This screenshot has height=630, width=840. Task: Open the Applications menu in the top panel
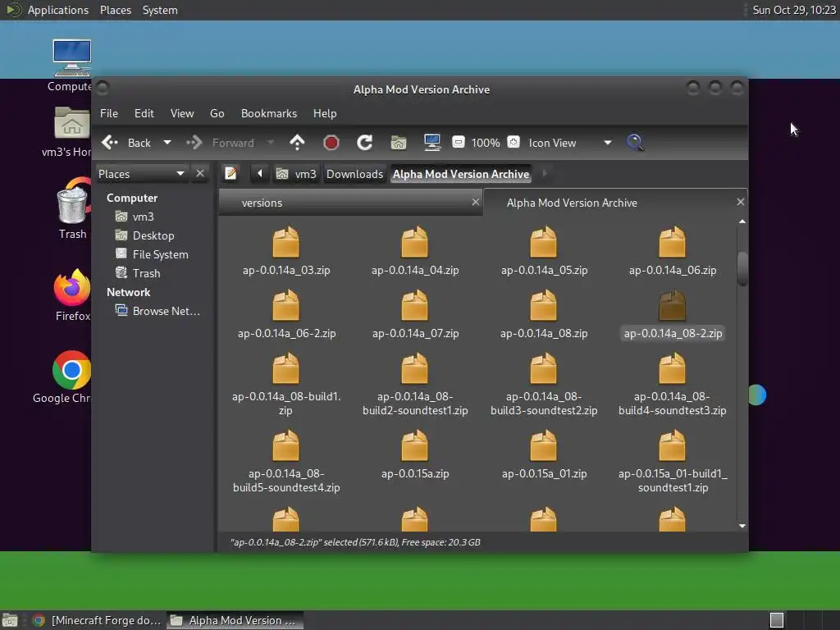pyautogui.click(x=57, y=10)
